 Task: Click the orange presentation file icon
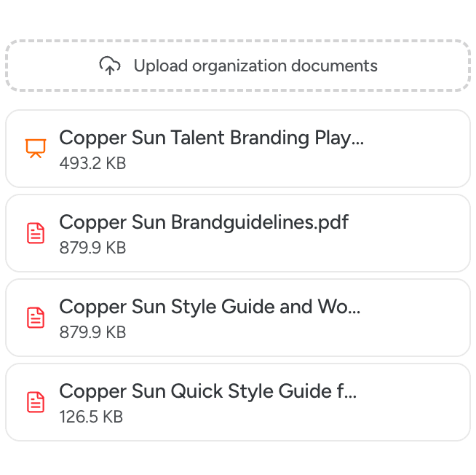36,149
